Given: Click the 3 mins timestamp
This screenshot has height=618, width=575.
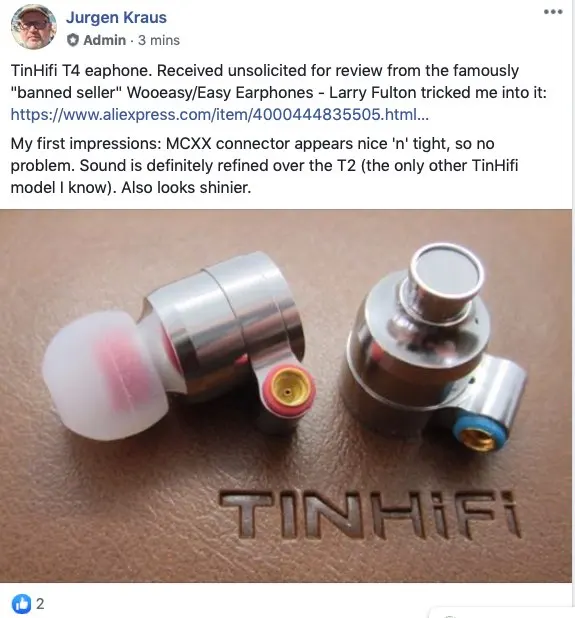Looking at the screenshot, I should 159,40.
